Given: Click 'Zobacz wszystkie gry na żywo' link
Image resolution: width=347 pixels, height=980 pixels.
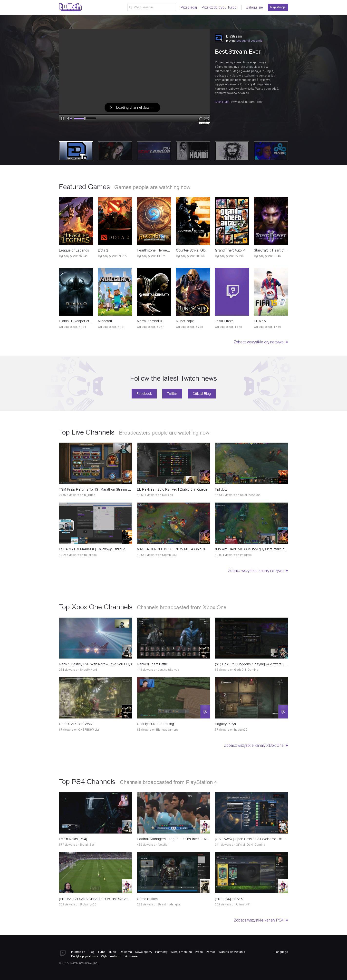Looking at the screenshot, I should (x=261, y=342).
